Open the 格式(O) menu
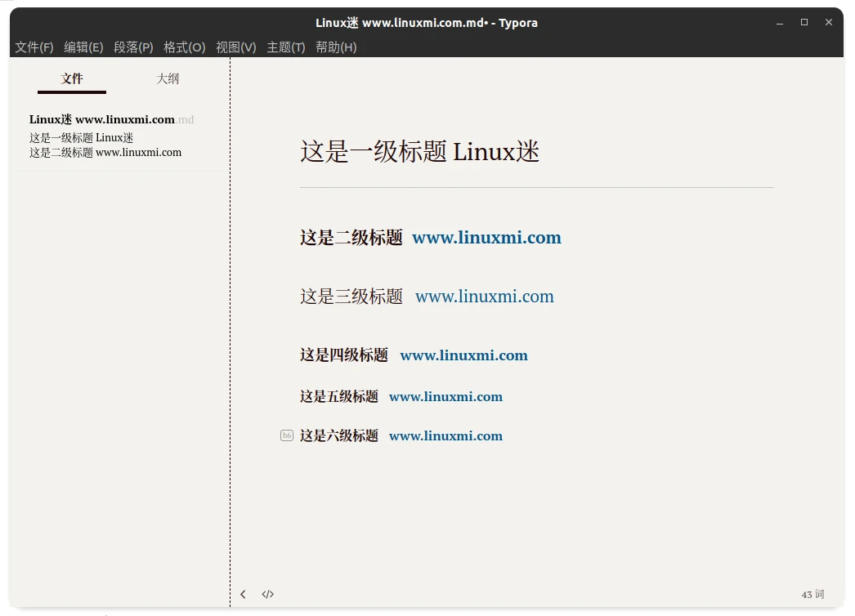 pyautogui.click(x=184, y=47)
